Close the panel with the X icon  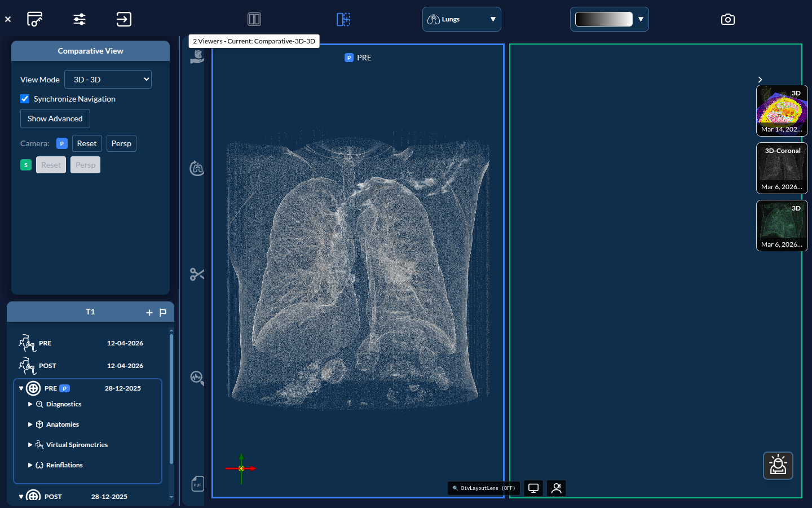pos(8,19)
